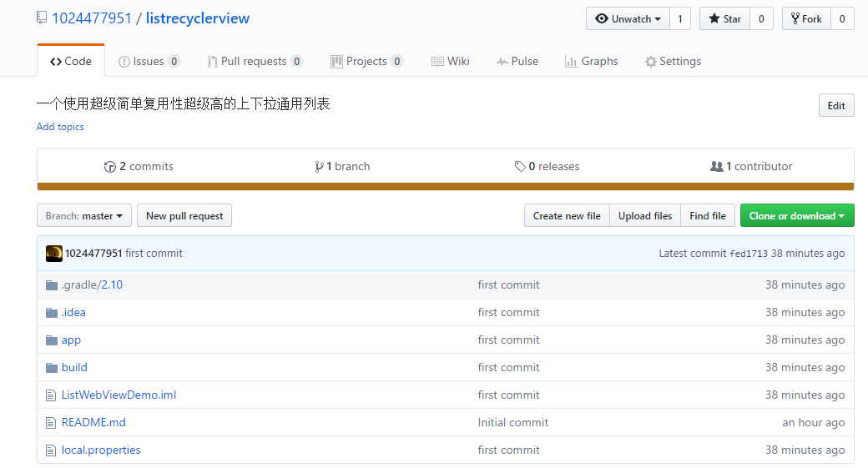View the 0 releases link

(547, 167)
